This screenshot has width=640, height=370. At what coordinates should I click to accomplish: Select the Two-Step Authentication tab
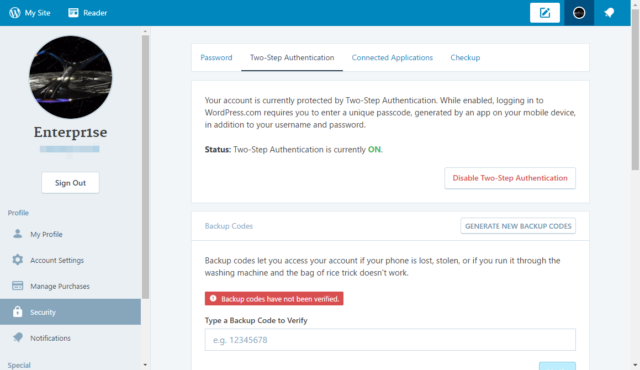pos(292,58)
